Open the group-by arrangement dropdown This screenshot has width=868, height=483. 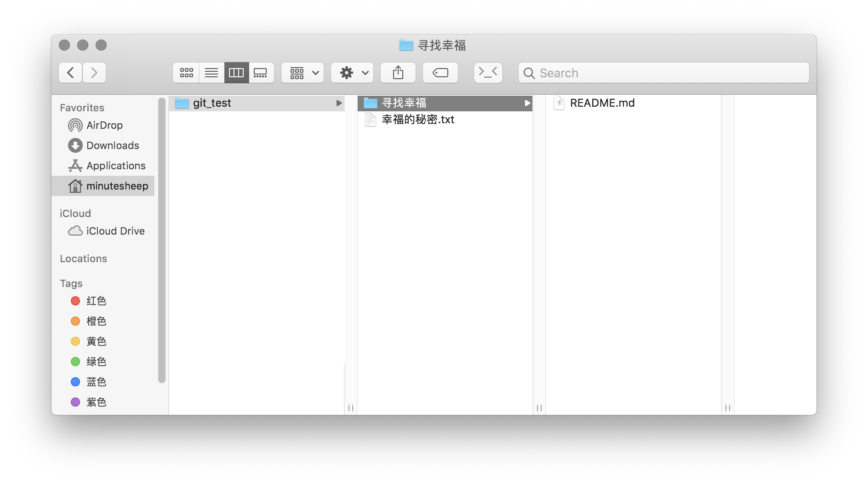[x=303, y=73]
